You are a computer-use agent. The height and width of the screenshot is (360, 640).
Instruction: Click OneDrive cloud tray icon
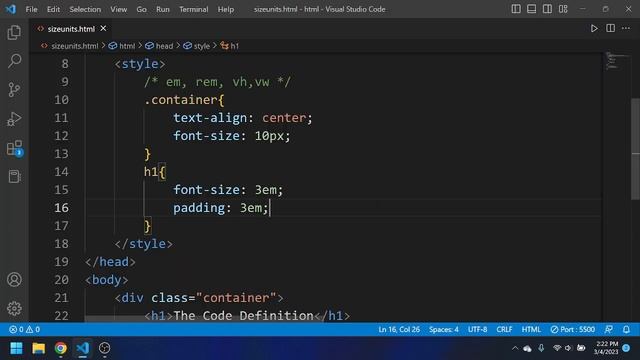tap(527, 349)
